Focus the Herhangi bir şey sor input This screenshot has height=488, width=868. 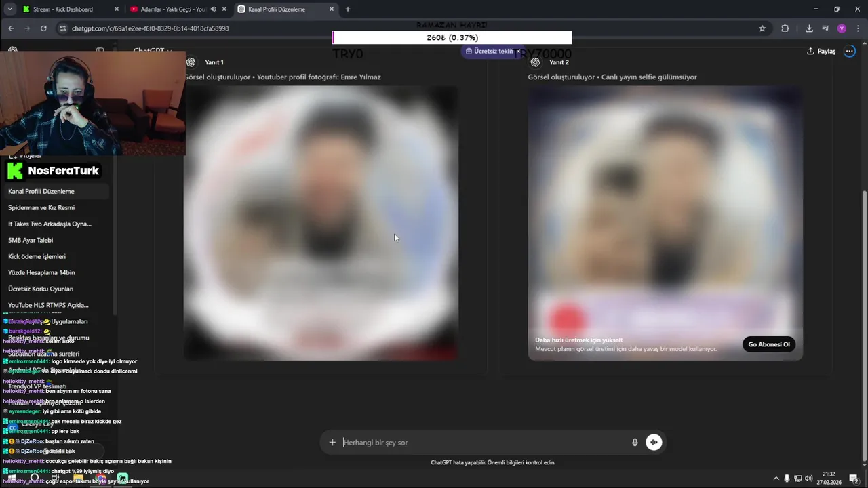click(x=484, y=442)
